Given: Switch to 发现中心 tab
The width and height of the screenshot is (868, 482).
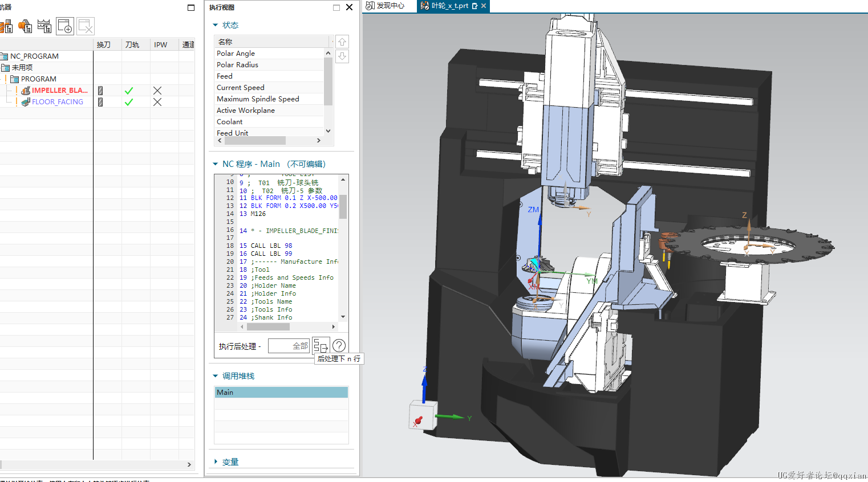Looking at the screenshot, I should point(385,6).
